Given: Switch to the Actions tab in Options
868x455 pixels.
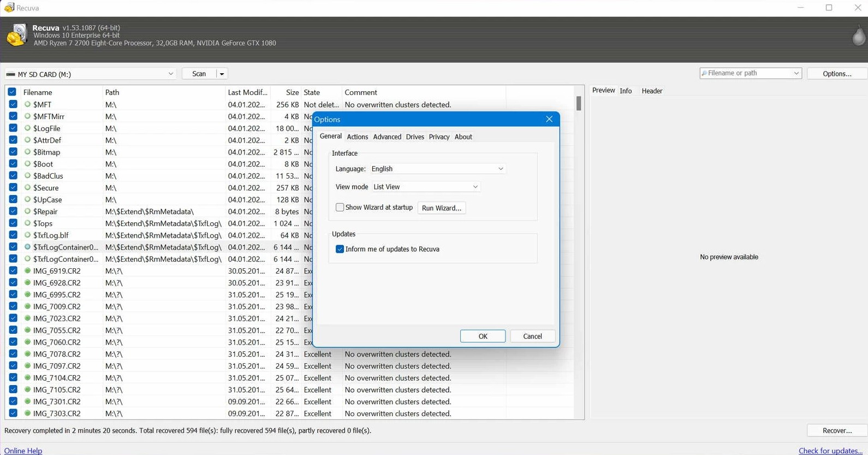Looking at the screenshot, I should (358, 137).
